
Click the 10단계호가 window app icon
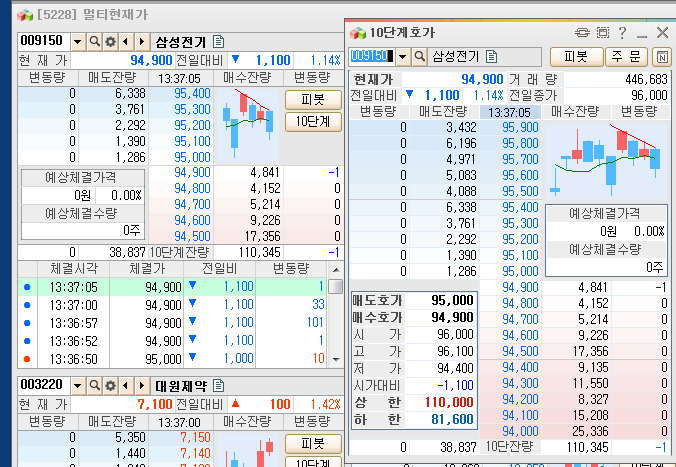point(358,33)
